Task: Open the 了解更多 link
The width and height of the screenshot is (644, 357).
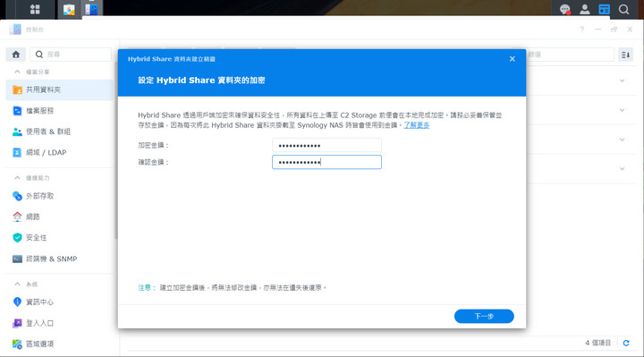Action: (x=417, y=125)
